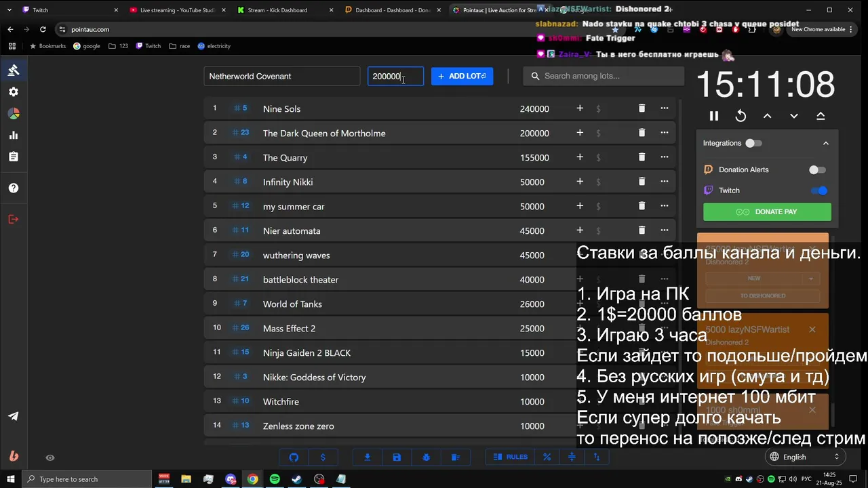Open more options for Nier automata
868x488 pixels.
click(x=665, y=230)
